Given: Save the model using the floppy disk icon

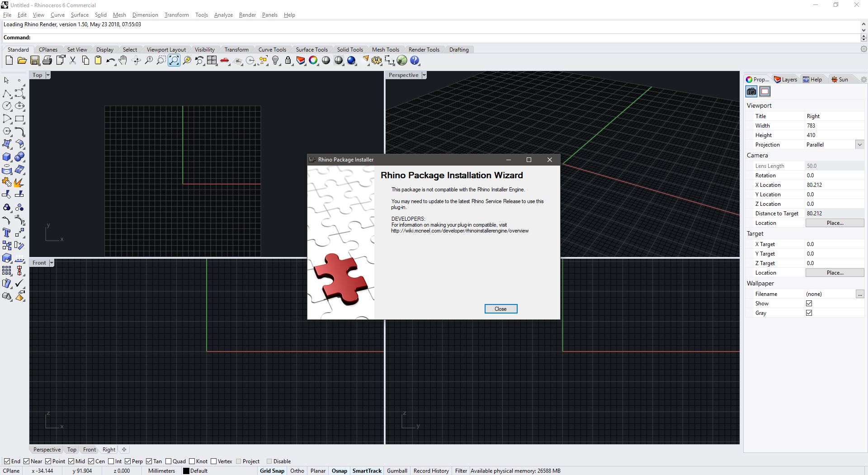Looking at the screenshot, I should (34, 61).
